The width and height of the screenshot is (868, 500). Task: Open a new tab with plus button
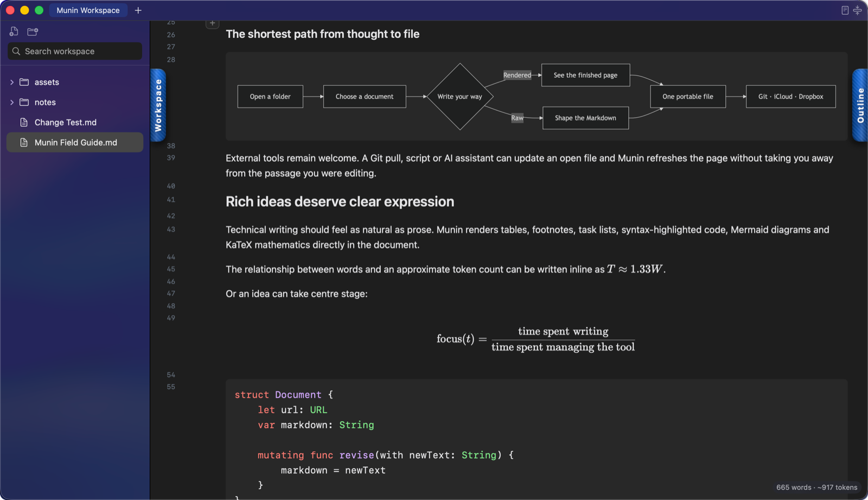138,10
